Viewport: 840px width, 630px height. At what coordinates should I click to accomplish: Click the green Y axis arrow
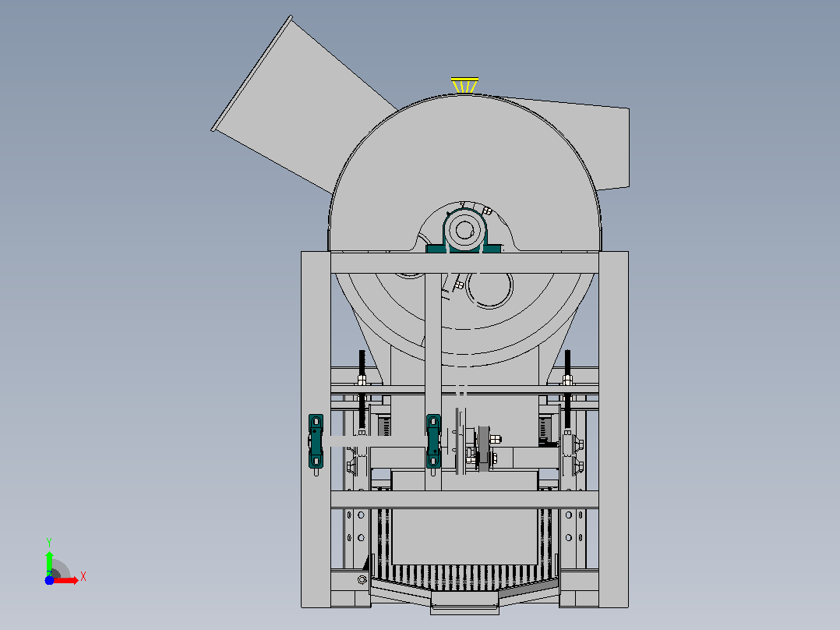(x=49, y=563)
